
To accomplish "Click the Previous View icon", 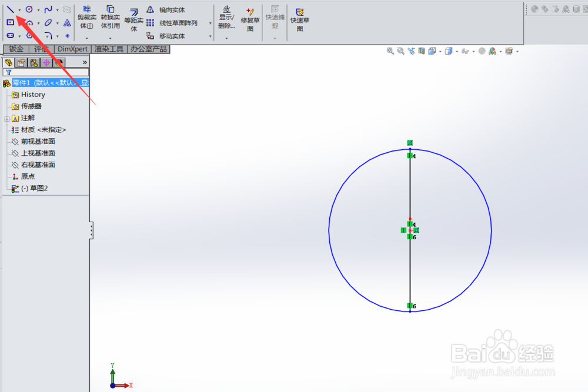I will point(412,51).
